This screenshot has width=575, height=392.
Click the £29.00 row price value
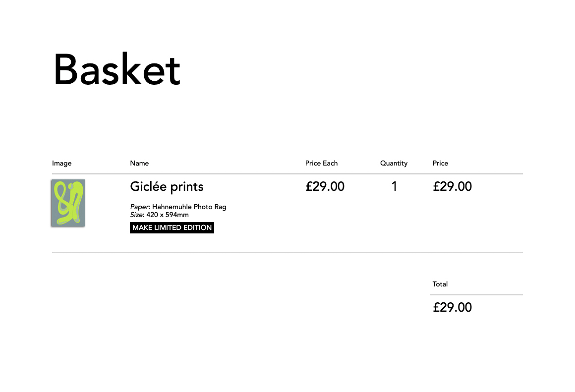(452, 187)
